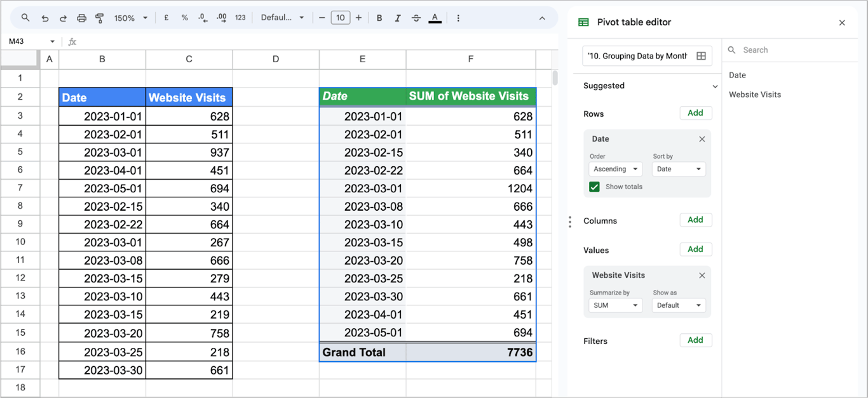Click the green Date pivot header cell
The width and height of the screenshot is (868, 398).
click(x=362, y=96)
